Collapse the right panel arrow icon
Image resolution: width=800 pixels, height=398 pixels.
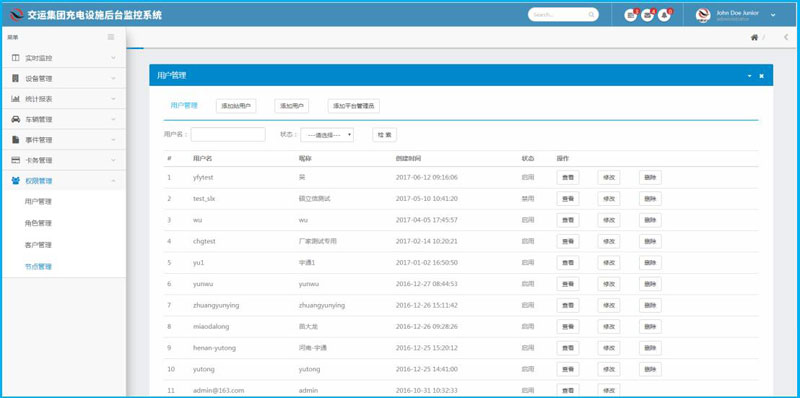pyautogui.click(x=786, y=37)
